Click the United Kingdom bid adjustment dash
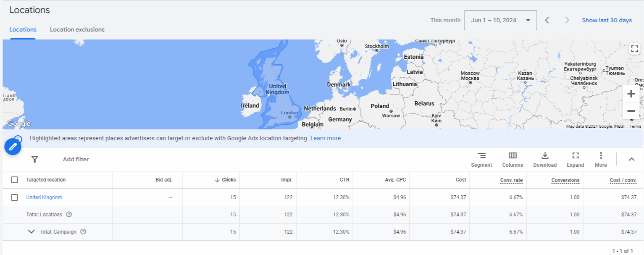The image size is (644, 255). 171,197
